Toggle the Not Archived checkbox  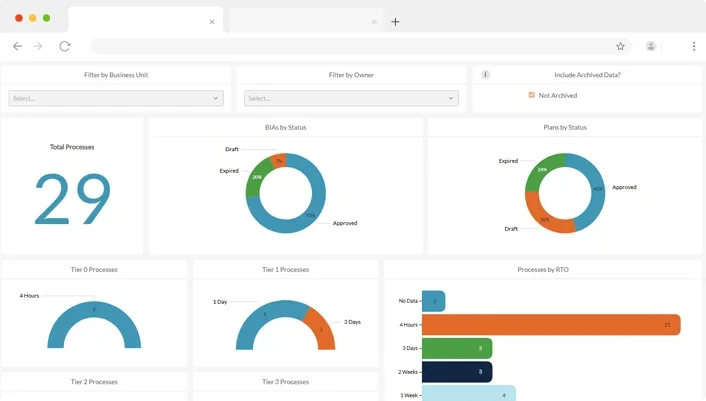(x=532, y=95)
